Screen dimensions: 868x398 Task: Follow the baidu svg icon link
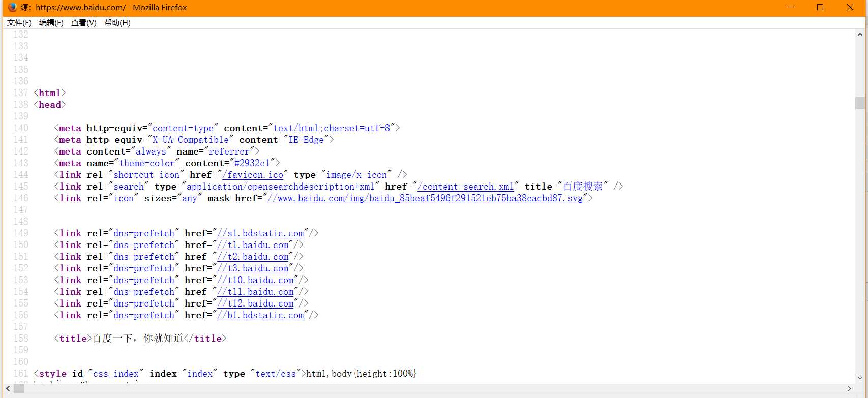point(425,198)
